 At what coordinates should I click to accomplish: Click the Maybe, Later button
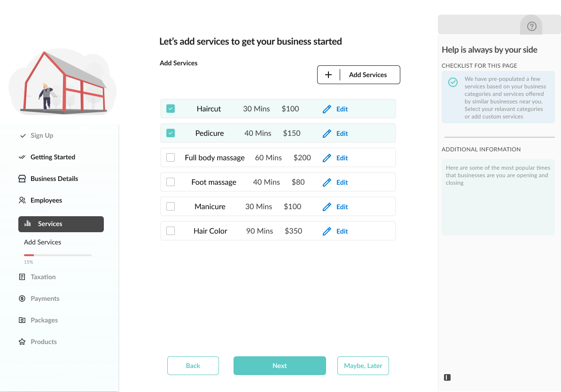(x=363, y=366)
